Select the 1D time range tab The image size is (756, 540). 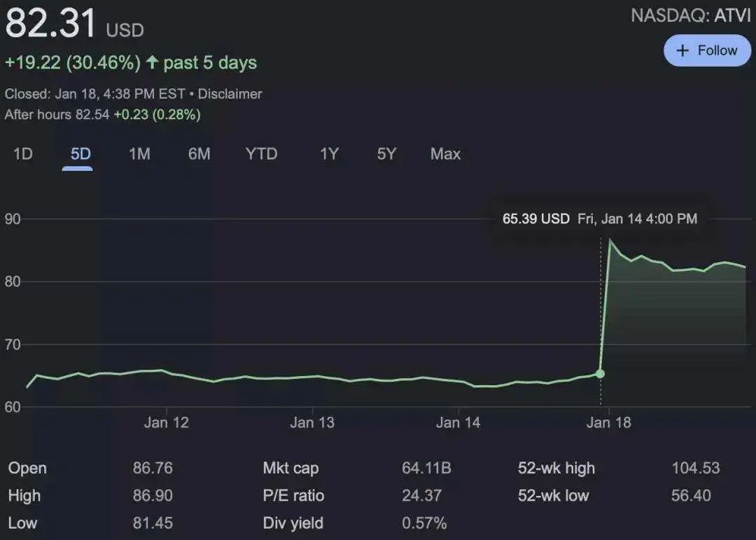tap(22, 154)
